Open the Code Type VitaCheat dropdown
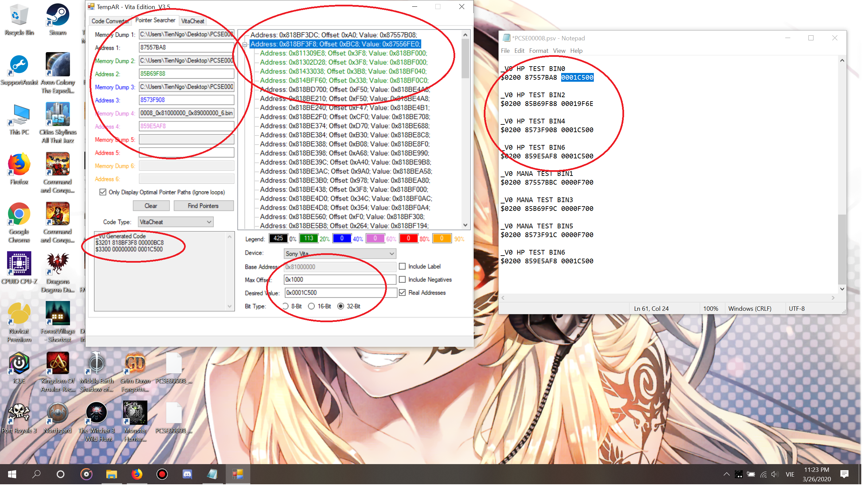 176,222
